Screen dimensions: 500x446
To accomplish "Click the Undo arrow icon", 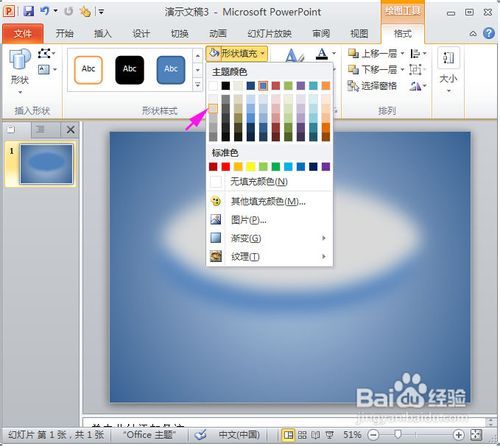I will [x=45, y=11].
